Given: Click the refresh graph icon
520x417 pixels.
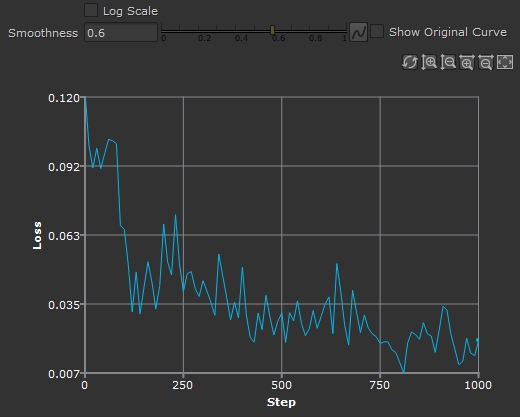Looking at the screenshot, I should (410, 62).
